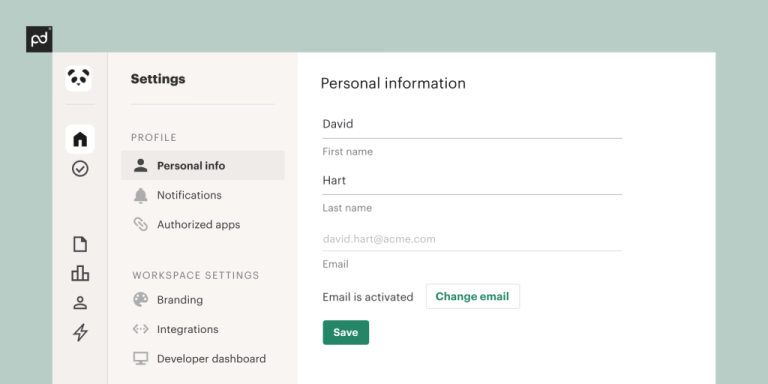
Task: Open the Home icon in left sidebar
Action: click(x=80, y=139)
